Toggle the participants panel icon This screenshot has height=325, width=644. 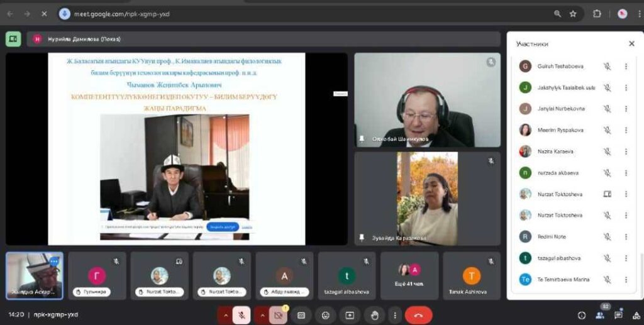pyautogui.click(x=600, y=315)
